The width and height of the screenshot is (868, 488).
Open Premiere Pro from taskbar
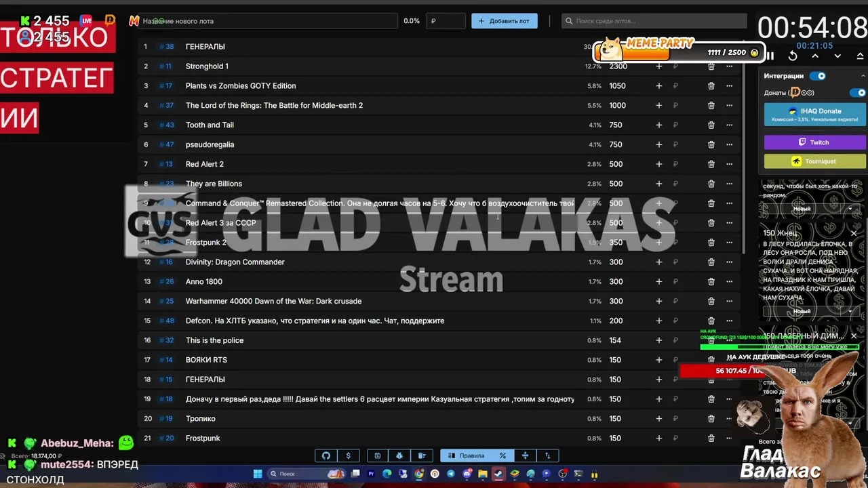[x=371, y=474]
